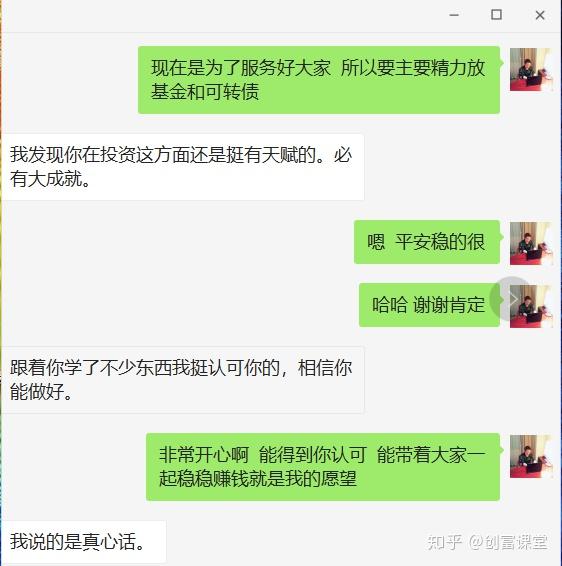Click the avatar beside the 基金和可转债 message
This screenshot has width=562, height=566.
point(531,69)
